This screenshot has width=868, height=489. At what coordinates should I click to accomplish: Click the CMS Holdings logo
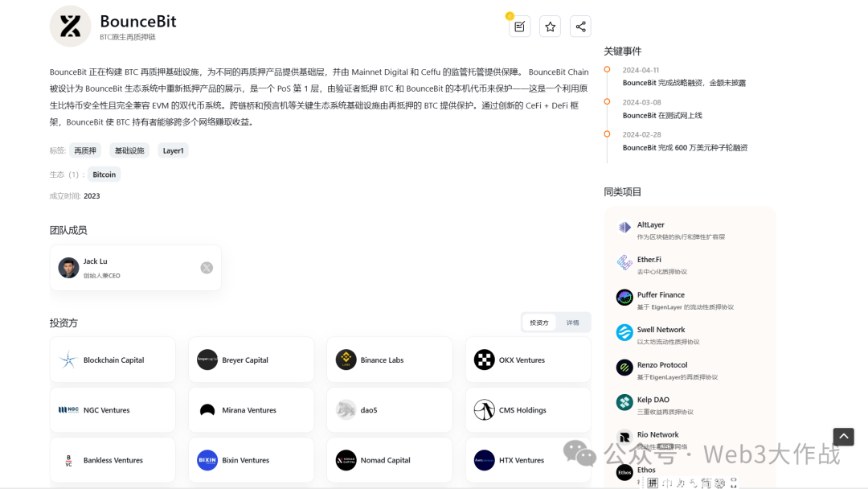(485, 410)
